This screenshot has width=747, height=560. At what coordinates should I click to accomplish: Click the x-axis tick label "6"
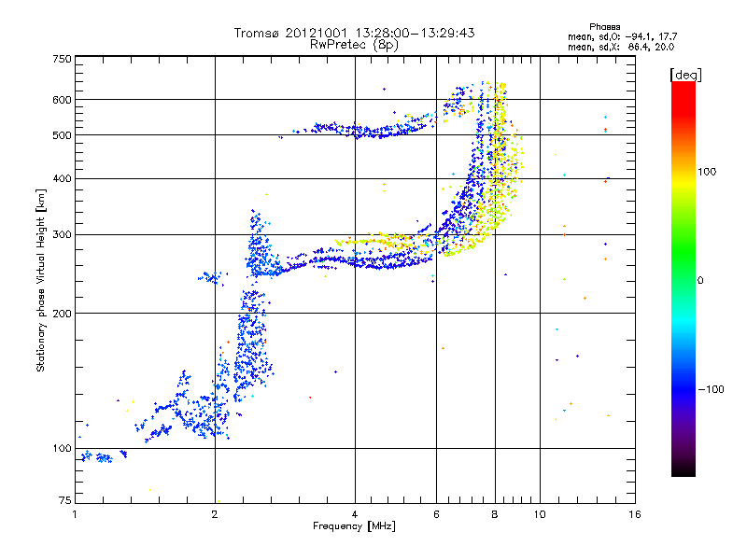(436, 514)
